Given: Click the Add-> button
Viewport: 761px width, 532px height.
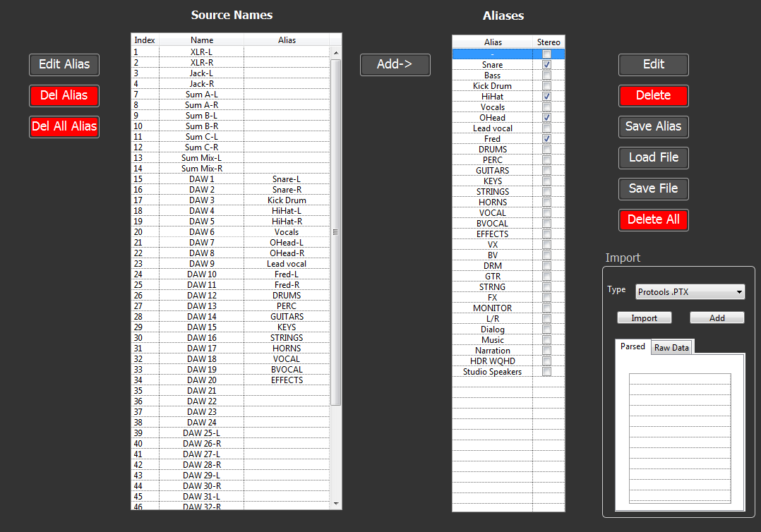Looking at the screenshot, I should (x=395, y=64).
